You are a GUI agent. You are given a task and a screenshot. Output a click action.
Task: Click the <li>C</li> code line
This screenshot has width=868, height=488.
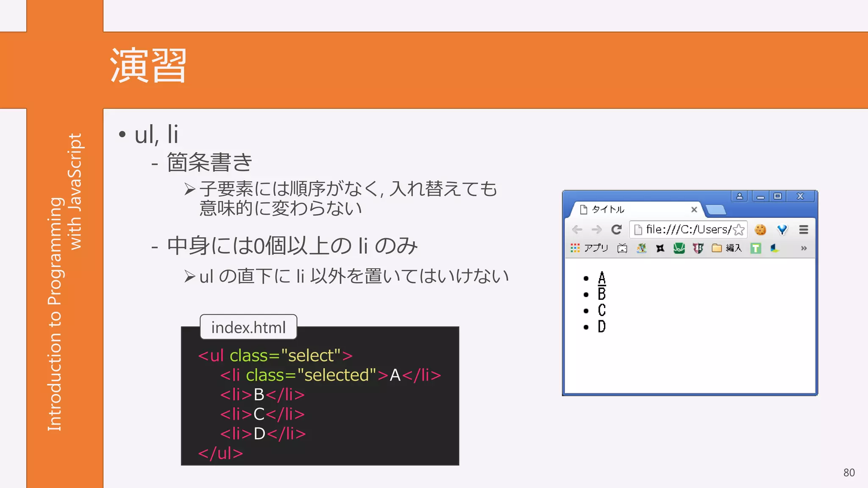point(262,414)
